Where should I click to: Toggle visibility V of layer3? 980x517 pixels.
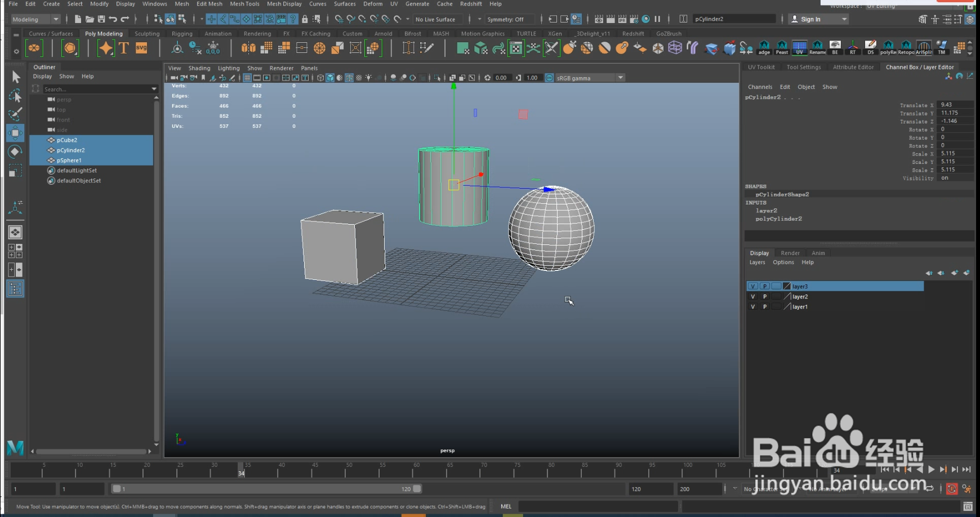[753, 286]
